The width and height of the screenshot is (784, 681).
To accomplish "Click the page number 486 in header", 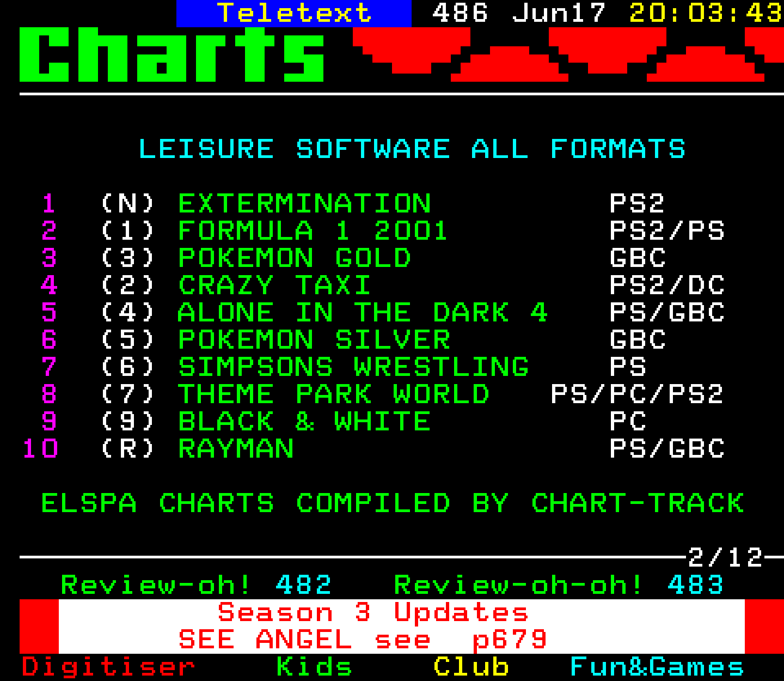I will [460, 13].
